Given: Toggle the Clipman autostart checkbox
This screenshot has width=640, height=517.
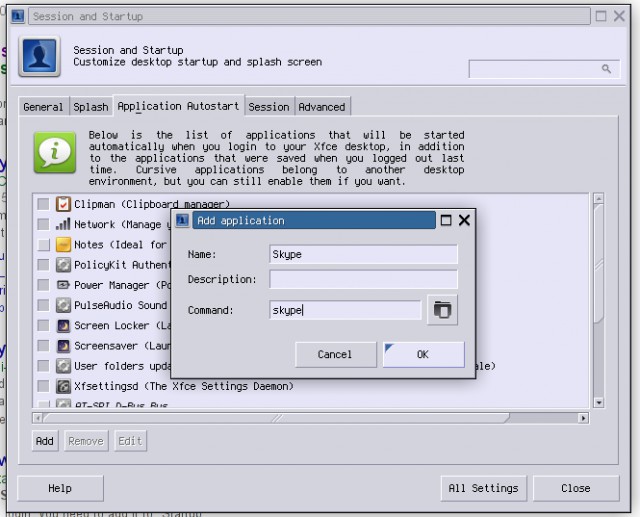Looking at the screenshot, I should [x=43, y=204].
